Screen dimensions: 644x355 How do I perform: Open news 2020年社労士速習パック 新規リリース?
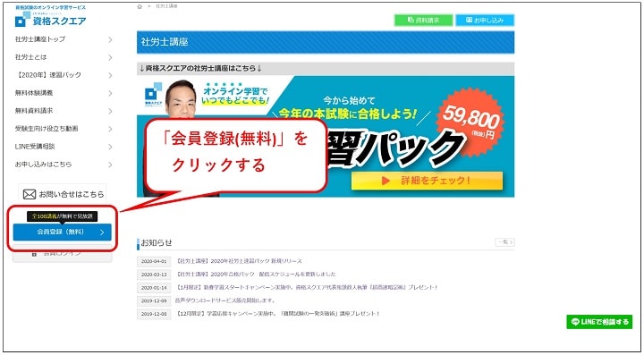239,261
